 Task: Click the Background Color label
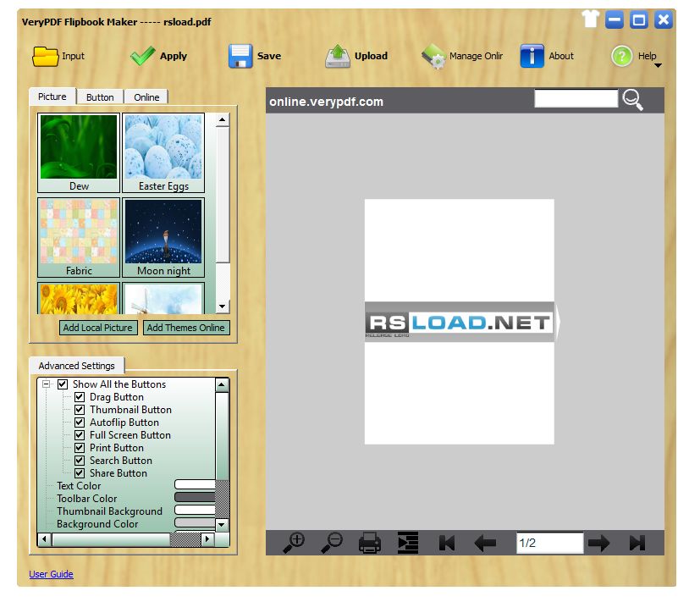pyautogui.click(x=97, y=524)
